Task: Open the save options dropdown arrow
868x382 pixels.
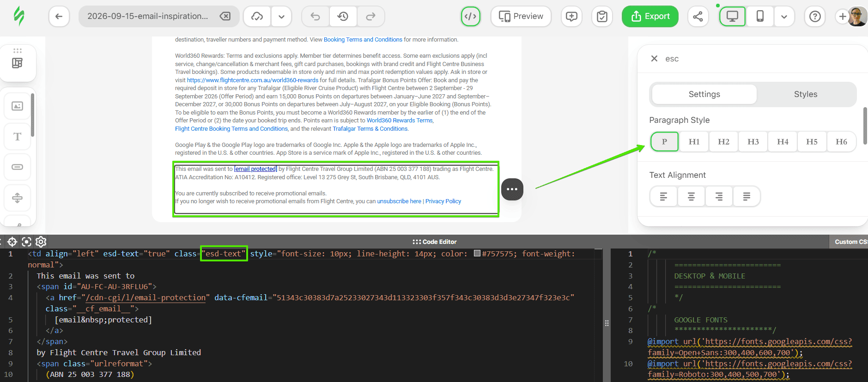Action: click(x=281, y=17)
